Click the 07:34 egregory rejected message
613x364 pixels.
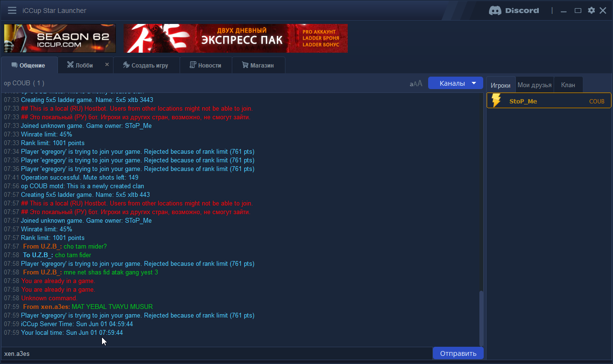[138, 151]
